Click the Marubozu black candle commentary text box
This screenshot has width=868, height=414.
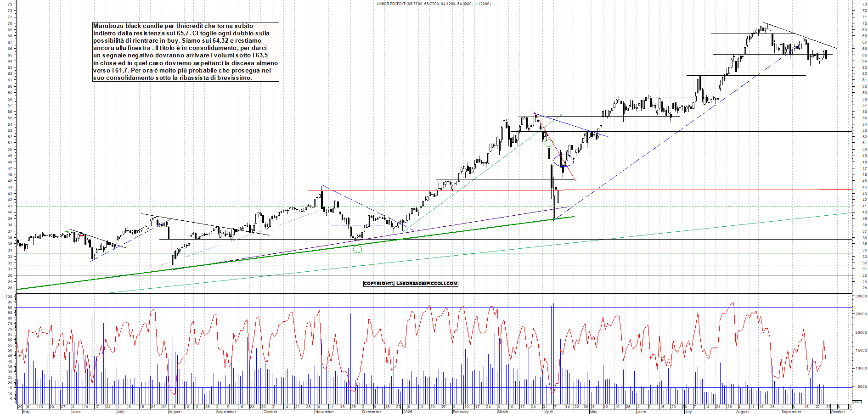[x=186, y=52]
